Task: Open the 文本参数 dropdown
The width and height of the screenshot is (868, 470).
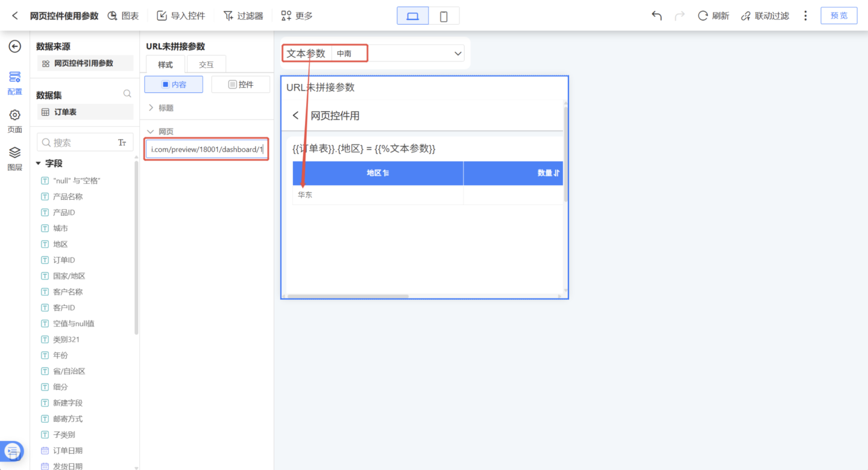Action: (x=398, y=54)
